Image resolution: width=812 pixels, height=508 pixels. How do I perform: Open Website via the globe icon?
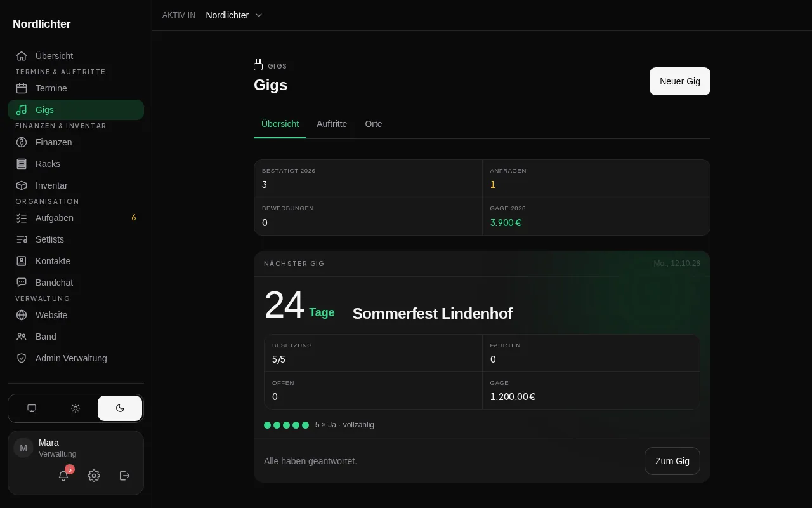(x=22, y=315)
